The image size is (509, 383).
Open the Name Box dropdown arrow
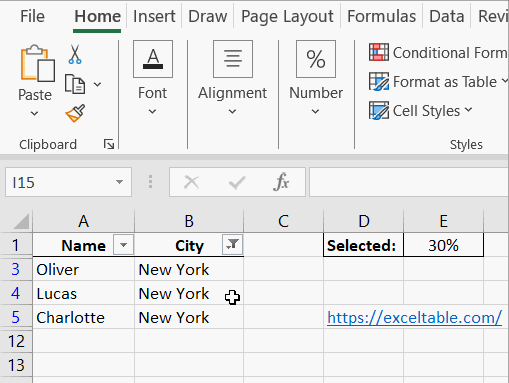coord(119,182)
